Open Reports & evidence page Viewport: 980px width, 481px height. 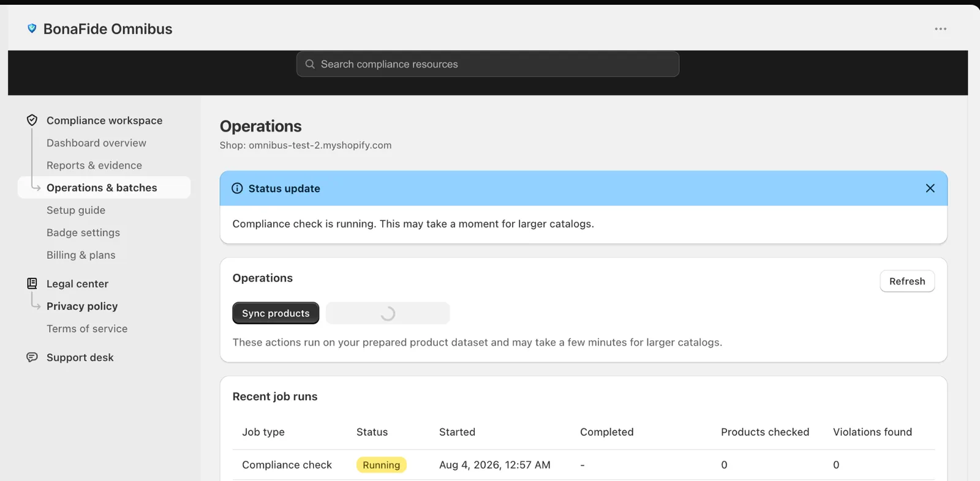tap(94, 165)
